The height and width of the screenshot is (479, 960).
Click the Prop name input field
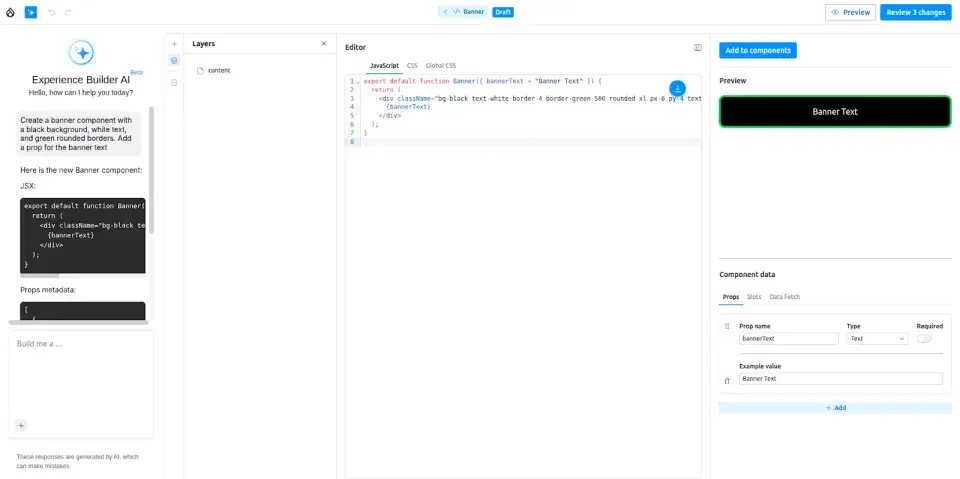click(x=789, y=338)
